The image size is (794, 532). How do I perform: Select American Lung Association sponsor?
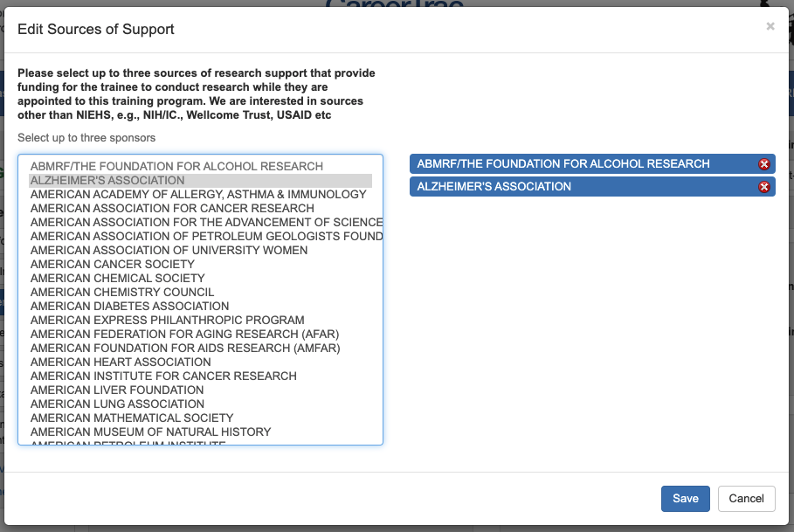point(117,404)
